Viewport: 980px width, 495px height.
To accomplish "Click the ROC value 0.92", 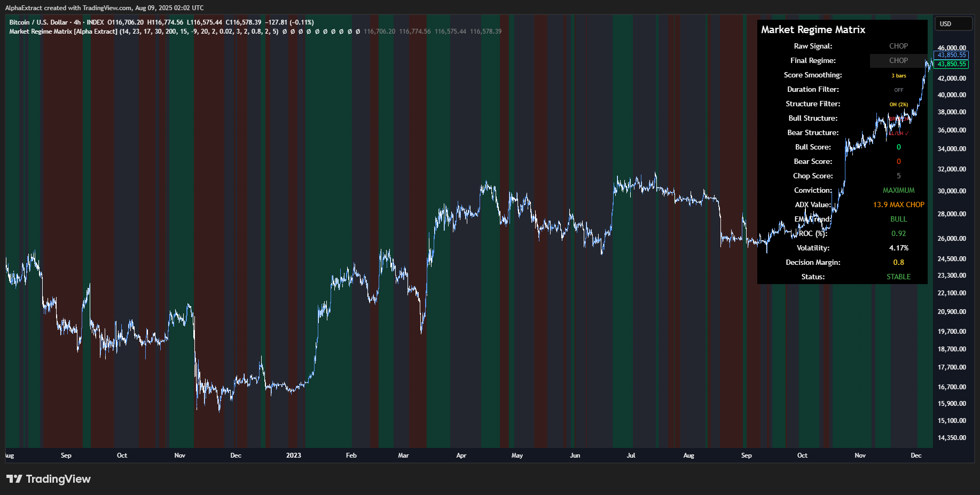I will [x=898, y=234].
